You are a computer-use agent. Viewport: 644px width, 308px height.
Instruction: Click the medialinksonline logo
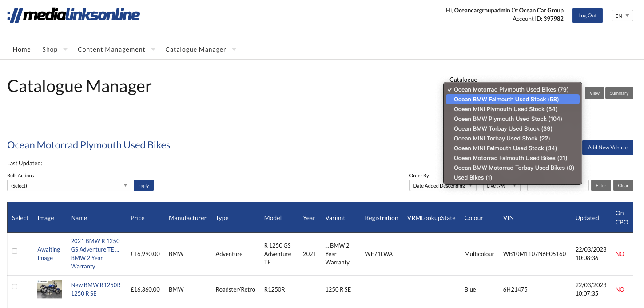[74, 15]
